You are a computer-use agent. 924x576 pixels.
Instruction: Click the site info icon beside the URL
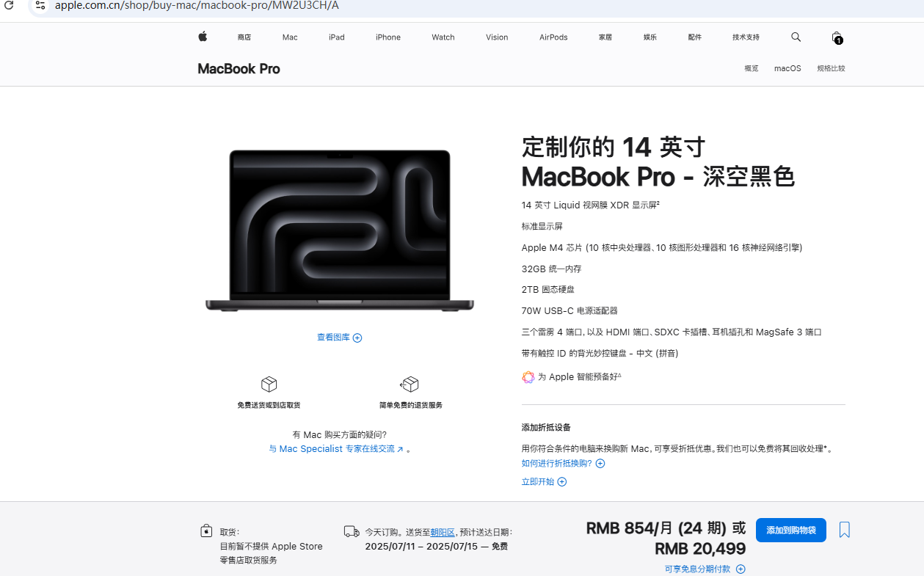(x=40, y=6)
